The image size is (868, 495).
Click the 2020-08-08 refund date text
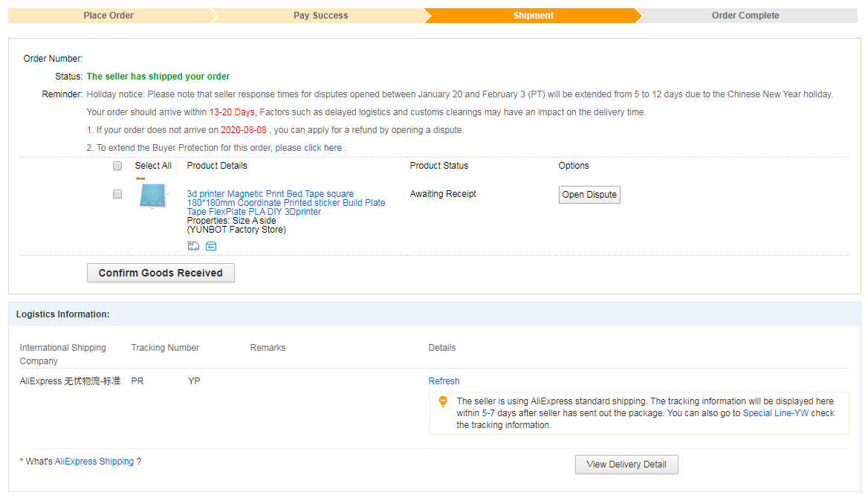(x=244, y=130)
